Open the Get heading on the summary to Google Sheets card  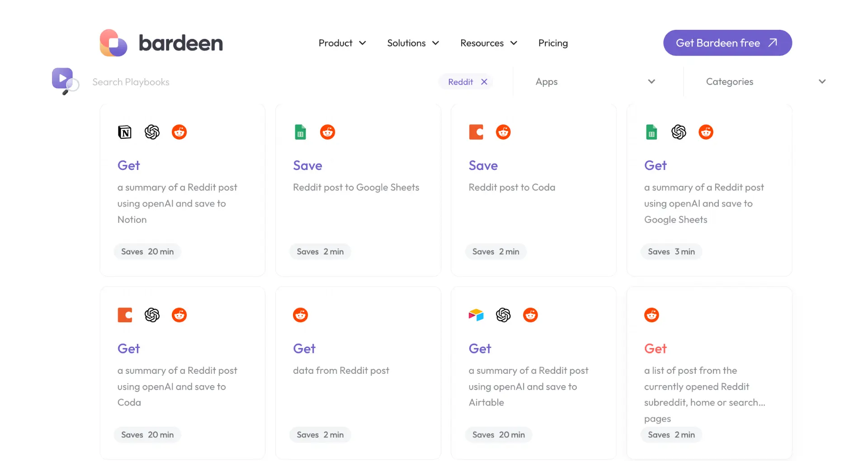656,165
